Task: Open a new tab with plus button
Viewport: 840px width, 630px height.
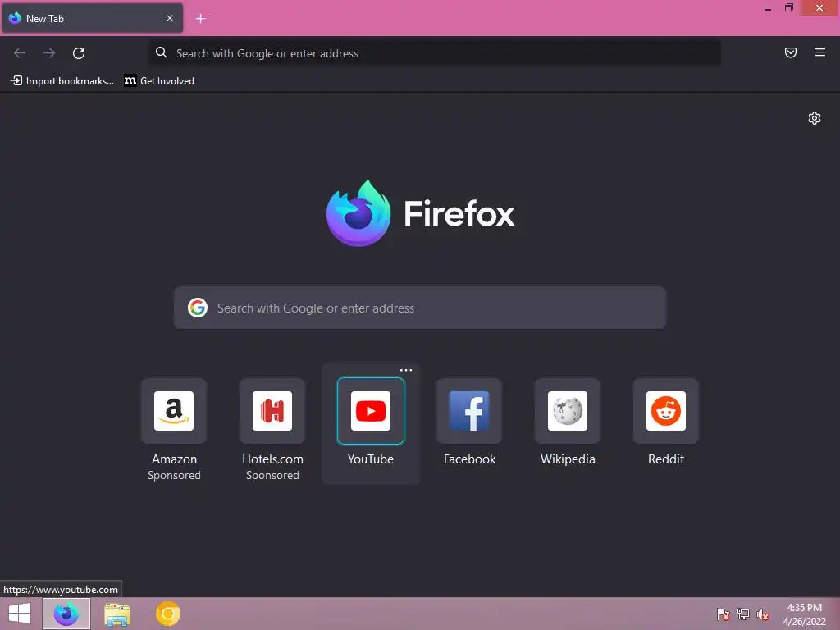Action: point(200,19)
